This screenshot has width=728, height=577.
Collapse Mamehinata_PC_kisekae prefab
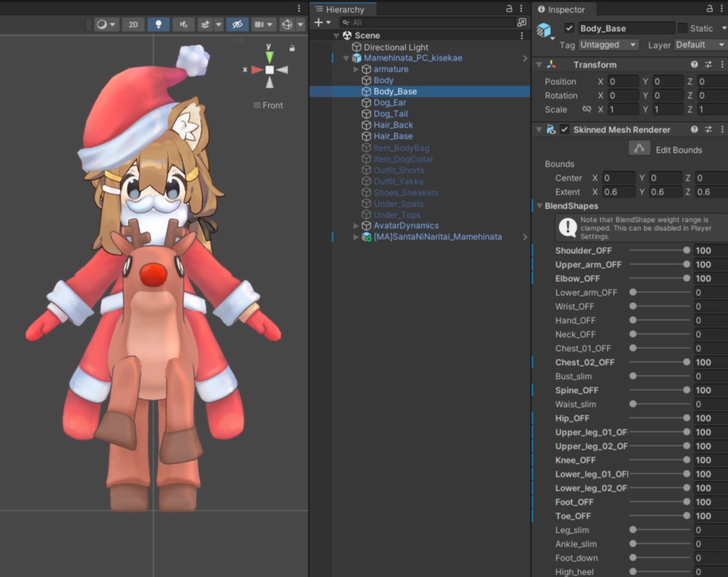tap(346, 58)
